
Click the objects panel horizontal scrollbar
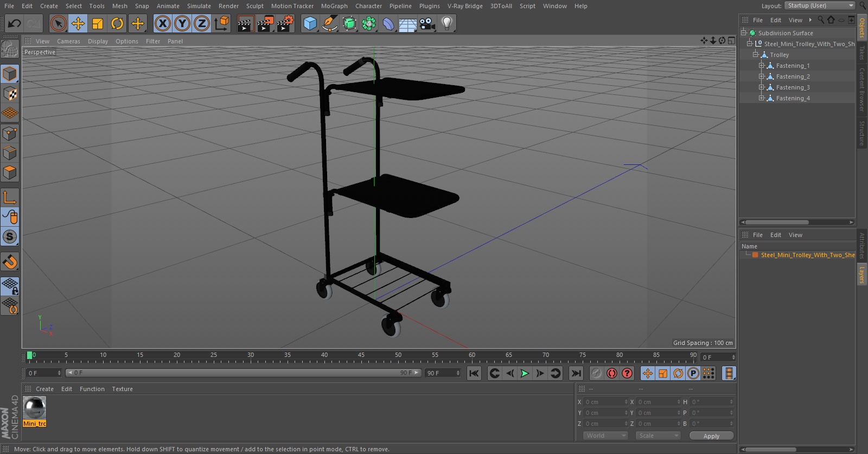click(776, 222)
